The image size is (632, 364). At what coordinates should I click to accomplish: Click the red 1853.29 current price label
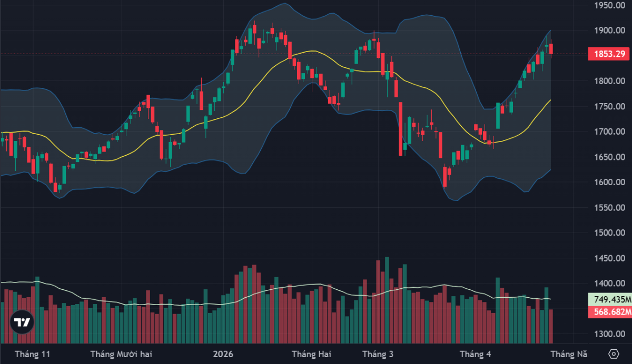pyautogui.click(x=609, y=54)
